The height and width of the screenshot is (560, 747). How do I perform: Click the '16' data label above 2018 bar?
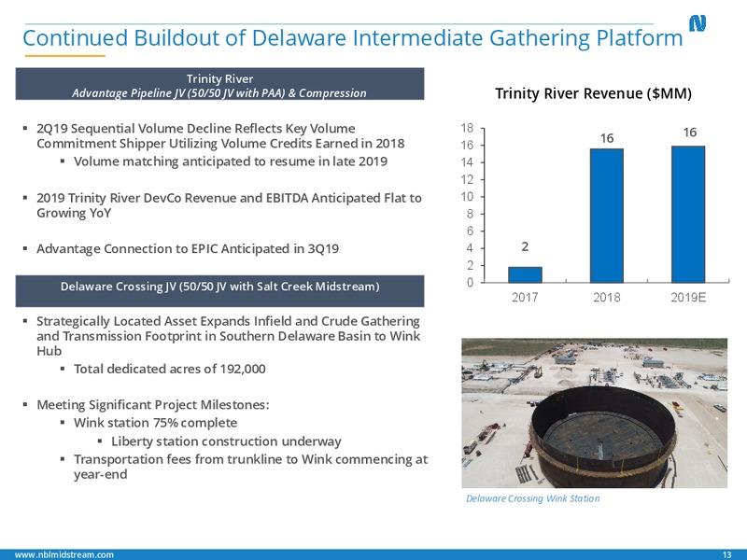tap(606, 138)
